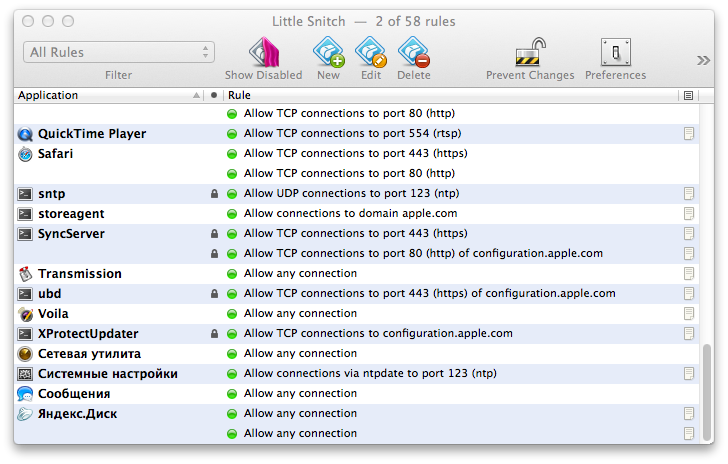
Task: Open Preferences from the toolbar
Action: (x=615, y=52)
